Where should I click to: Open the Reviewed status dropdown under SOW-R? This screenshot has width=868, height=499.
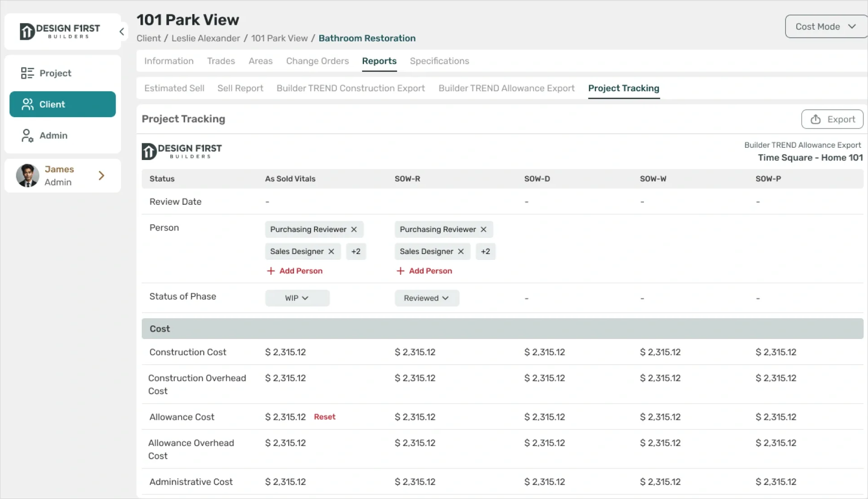(x=427, y=298)
